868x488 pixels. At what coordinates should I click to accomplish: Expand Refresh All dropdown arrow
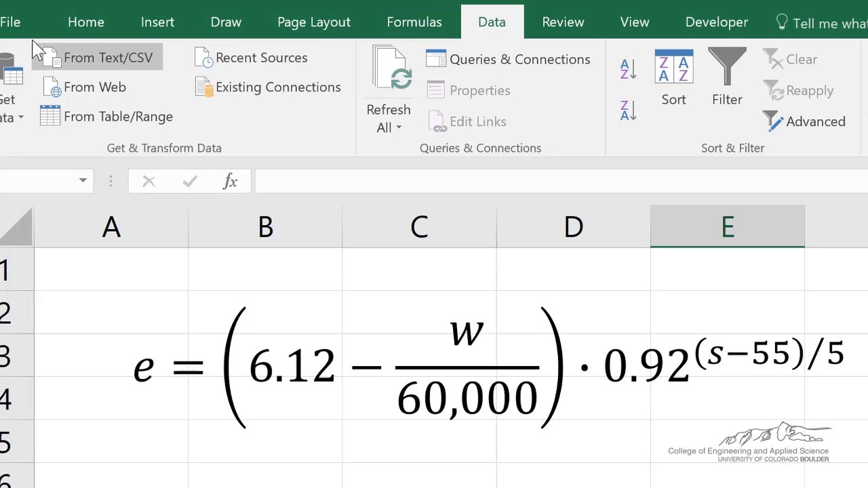[x=399, y=127]
